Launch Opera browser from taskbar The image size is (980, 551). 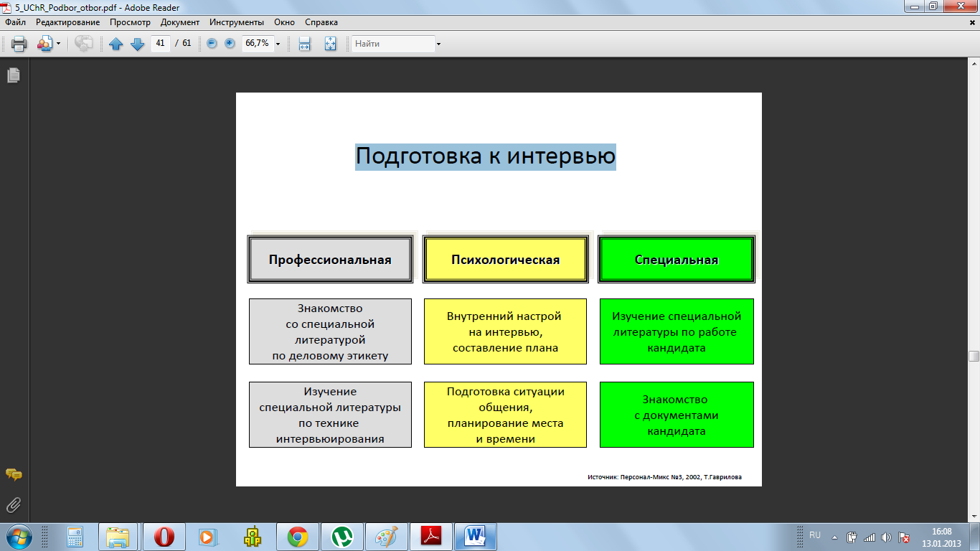click(164, 536)
